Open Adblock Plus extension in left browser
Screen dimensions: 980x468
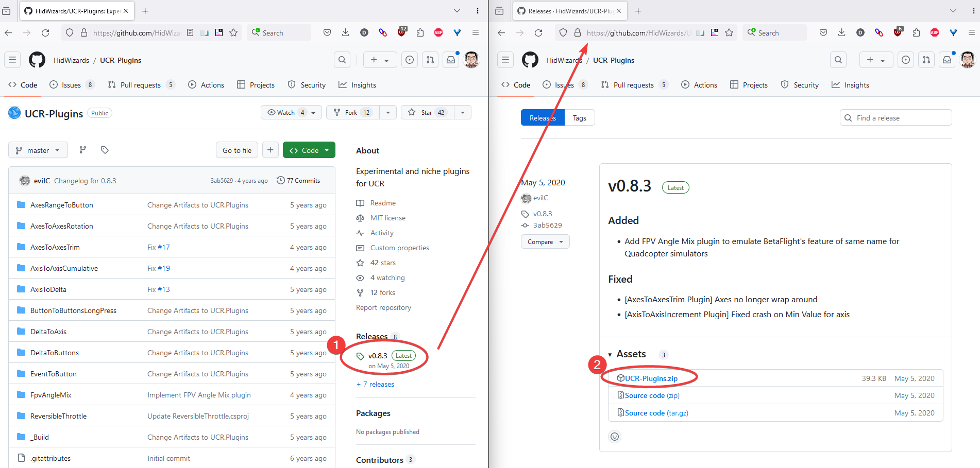point(438,32)
